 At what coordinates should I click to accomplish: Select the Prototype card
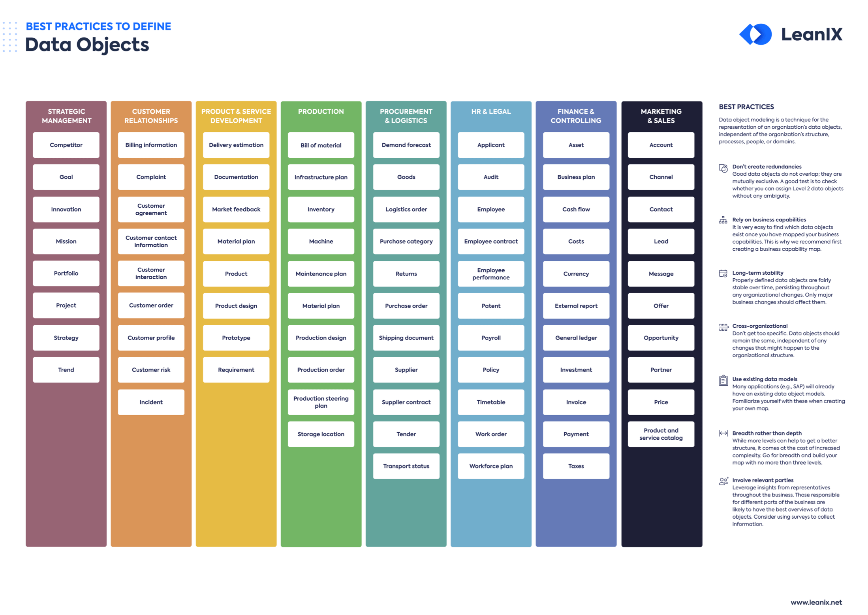[236, 337]
